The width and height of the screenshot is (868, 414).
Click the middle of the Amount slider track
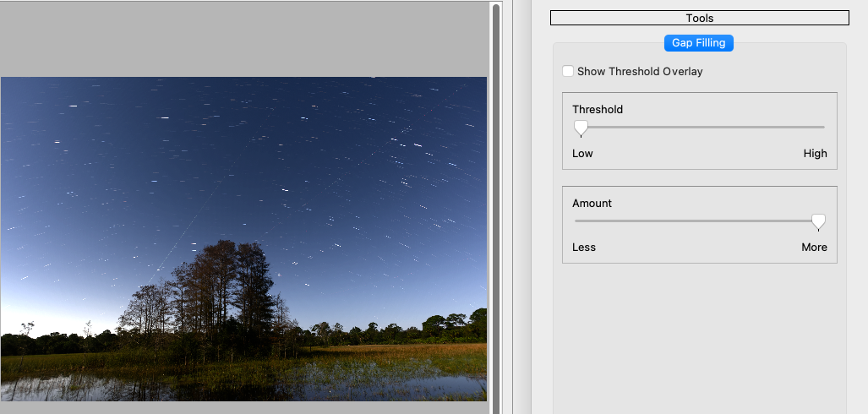[699, 221]
